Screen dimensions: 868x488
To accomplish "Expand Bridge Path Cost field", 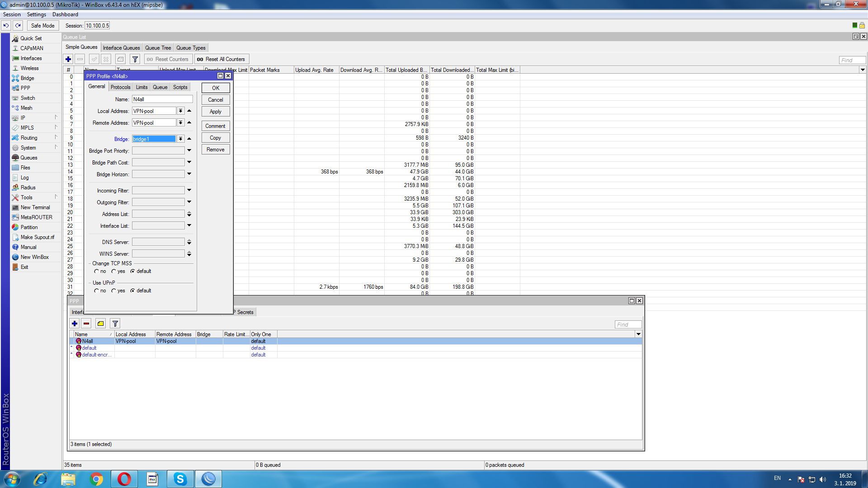I will coord(189,163).
